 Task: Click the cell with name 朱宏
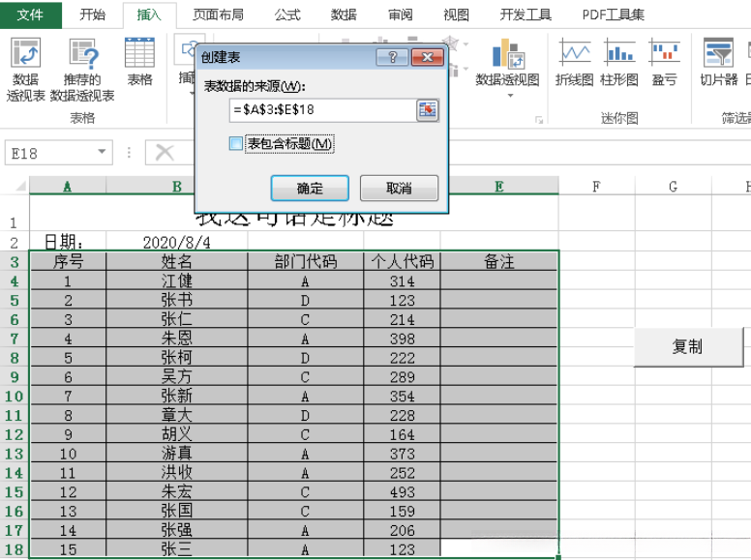coord(177,491)
